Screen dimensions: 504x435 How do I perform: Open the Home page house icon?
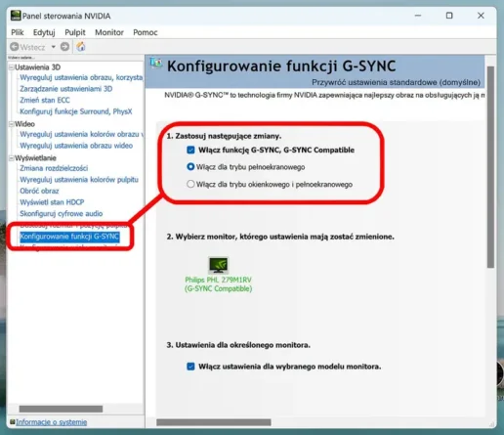(81, 47)
